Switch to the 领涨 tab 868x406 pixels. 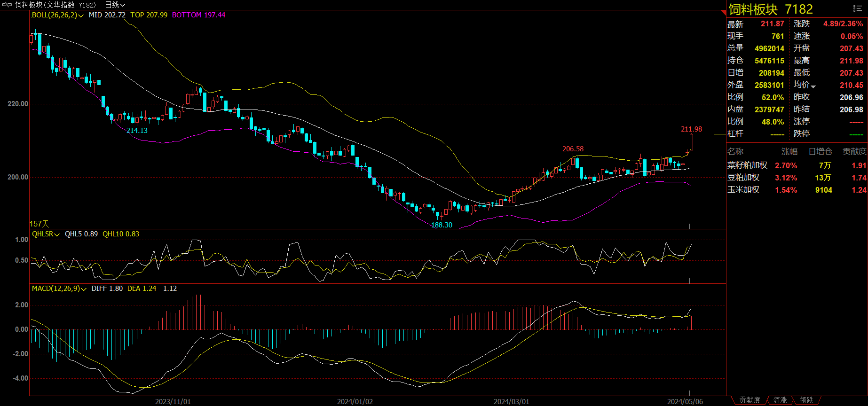pos(780,400)
